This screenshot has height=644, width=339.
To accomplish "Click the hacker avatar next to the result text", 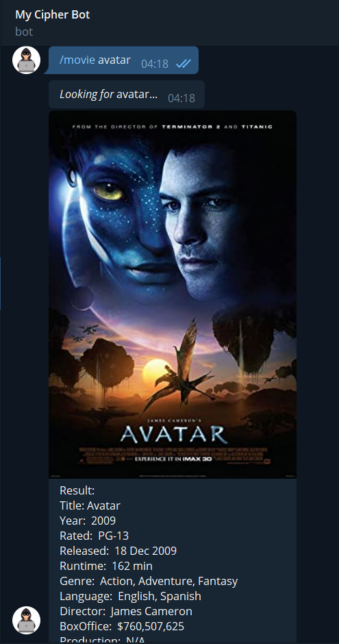I will tap(26, 620).
